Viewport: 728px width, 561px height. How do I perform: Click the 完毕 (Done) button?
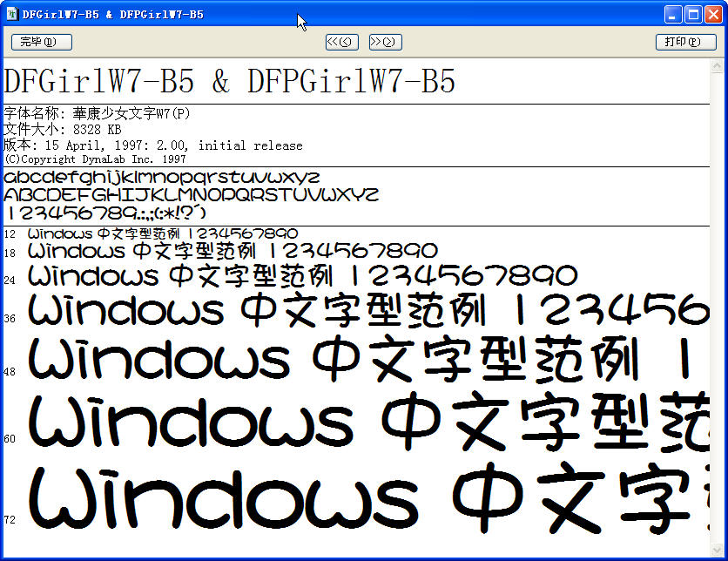tap(40, 41)
